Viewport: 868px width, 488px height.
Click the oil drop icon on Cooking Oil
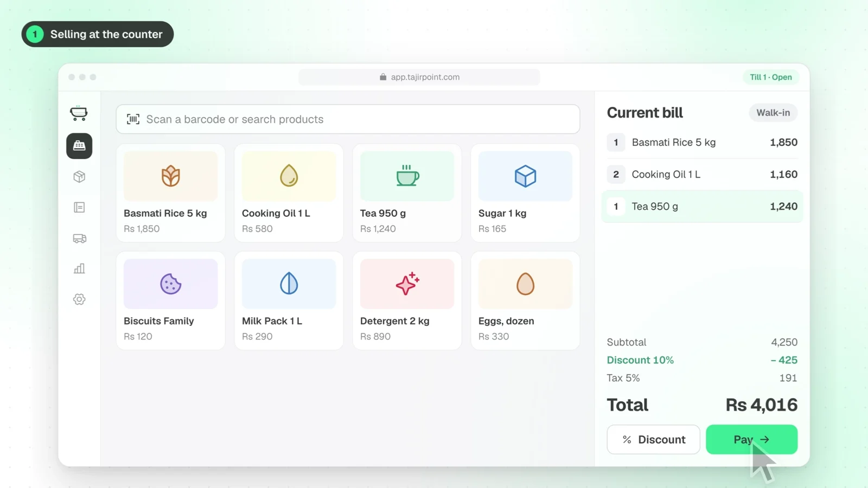pos(289,176)
